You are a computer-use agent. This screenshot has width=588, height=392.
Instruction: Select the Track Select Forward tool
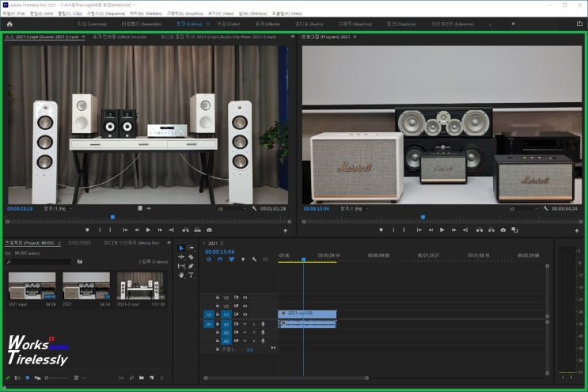(x=191, y=248)
